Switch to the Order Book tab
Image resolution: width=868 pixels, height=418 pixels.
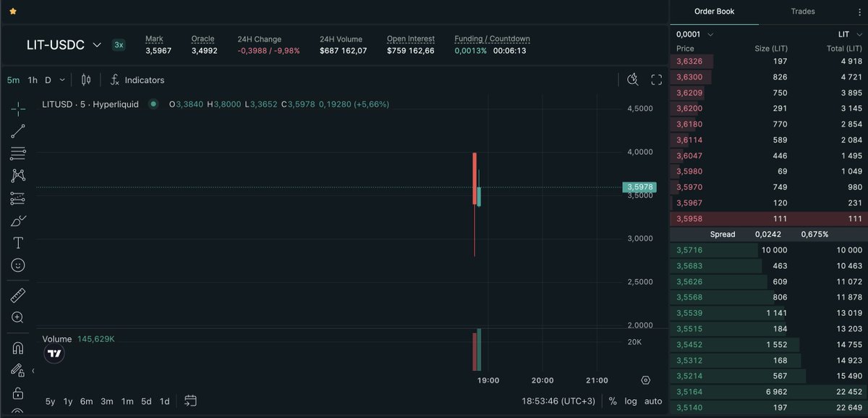tap(714, 12)
